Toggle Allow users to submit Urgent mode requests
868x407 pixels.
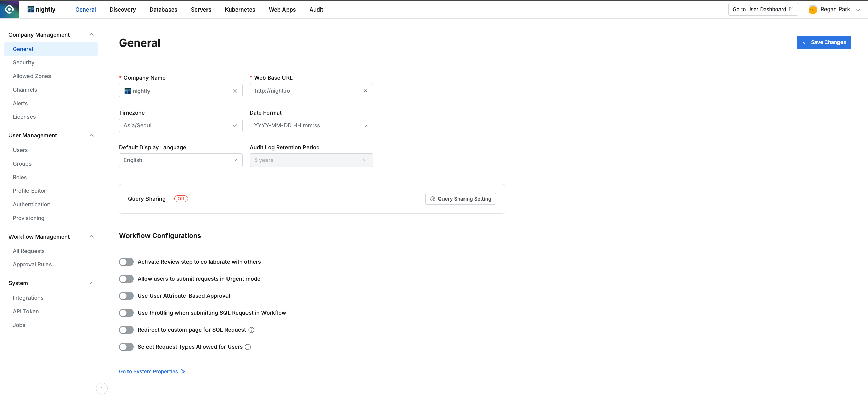126,279
